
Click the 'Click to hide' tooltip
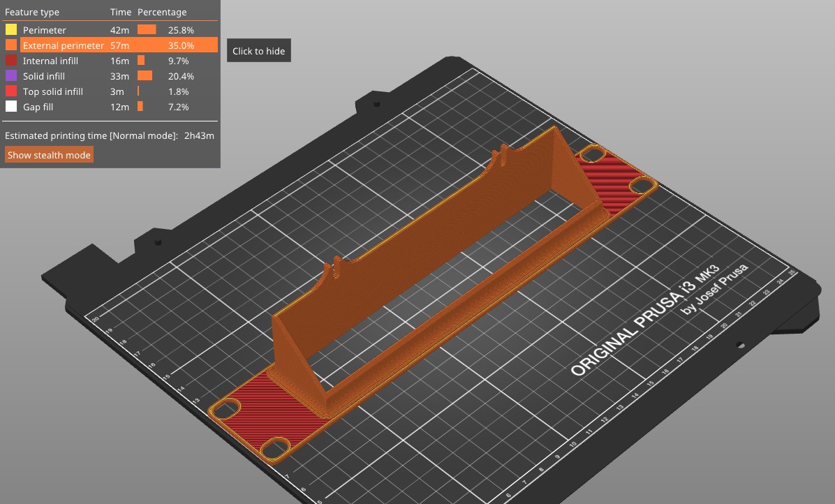tap(258, 51)
